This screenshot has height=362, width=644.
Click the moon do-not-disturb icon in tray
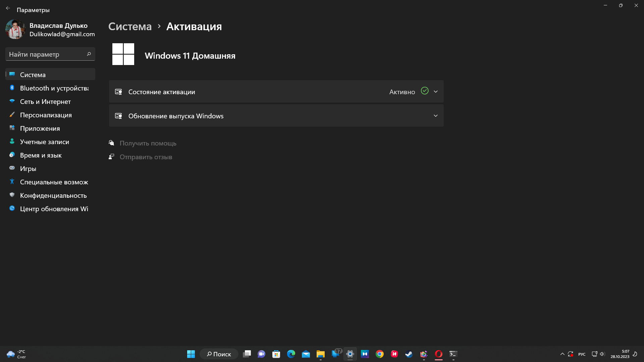(635, 354)
